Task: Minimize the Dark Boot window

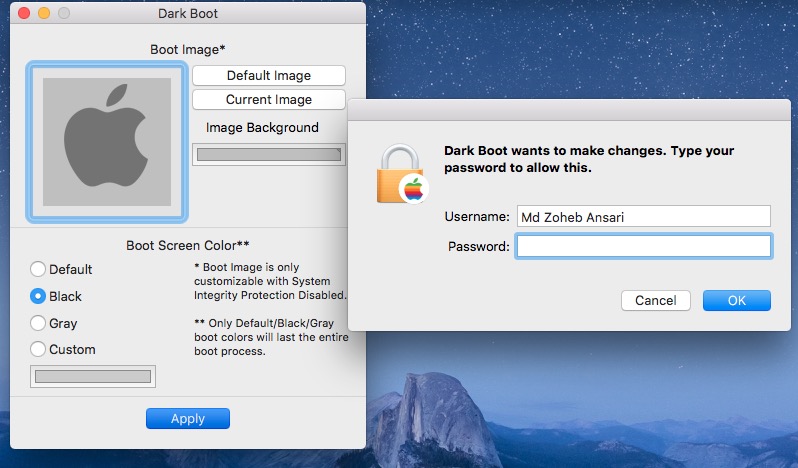Action: coord(44,14)
